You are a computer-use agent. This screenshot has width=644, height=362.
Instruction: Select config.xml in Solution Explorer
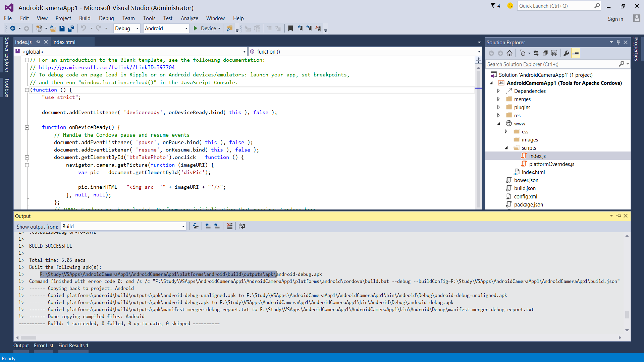(x=526, y=196)
